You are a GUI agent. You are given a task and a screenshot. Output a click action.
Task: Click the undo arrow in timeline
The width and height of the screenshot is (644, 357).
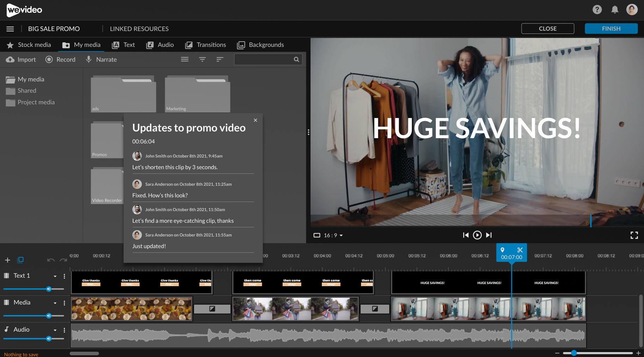(51, 260)
